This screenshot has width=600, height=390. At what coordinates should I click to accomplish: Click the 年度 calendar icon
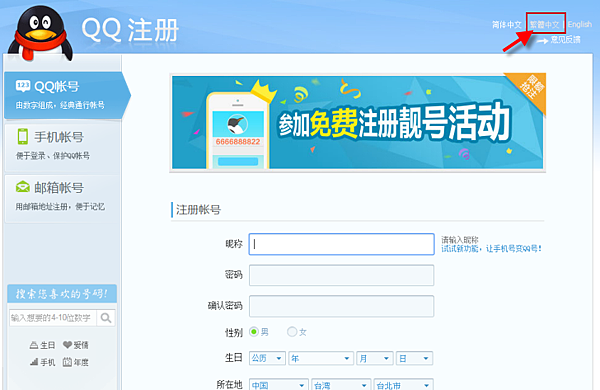tap(67, 362)
